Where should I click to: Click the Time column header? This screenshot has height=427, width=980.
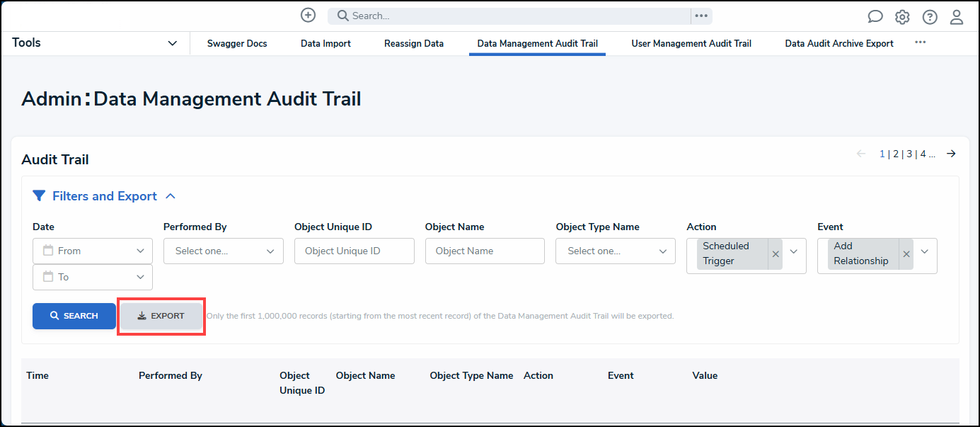pyautogui.click(x=38, y=375)
